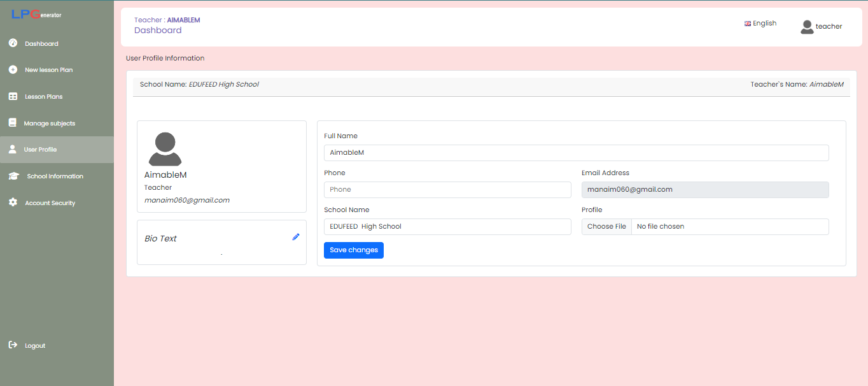Click the Full Name input field
The image size is (868, 386).
576,153
